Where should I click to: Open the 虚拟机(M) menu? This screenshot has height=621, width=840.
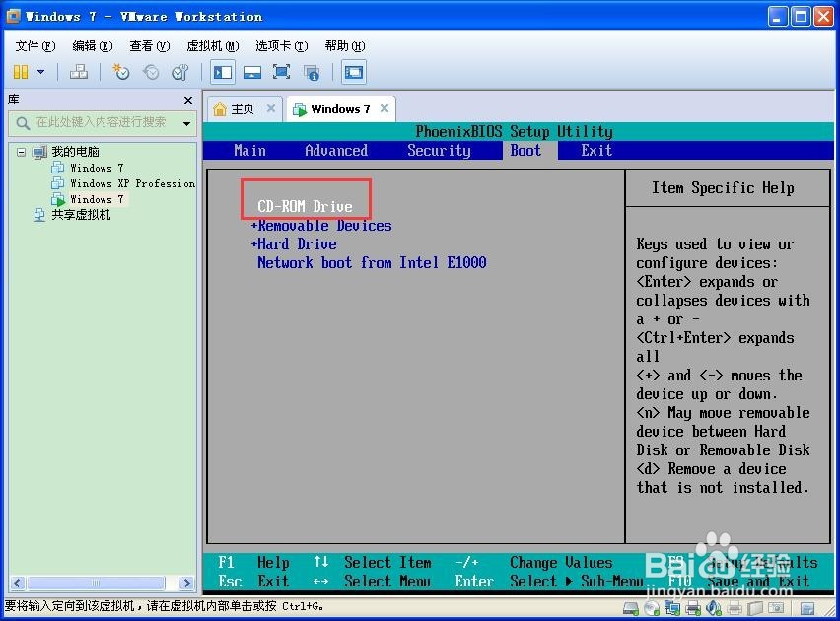213,46
